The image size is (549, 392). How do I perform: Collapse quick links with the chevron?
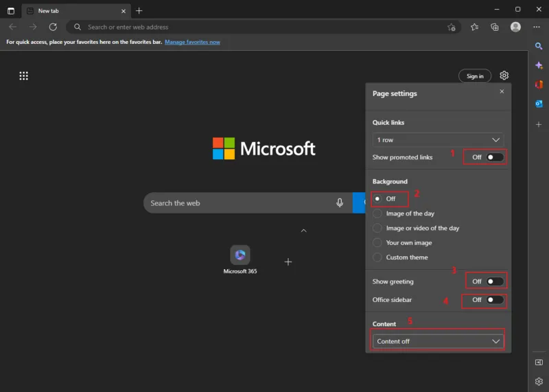coord(303,231)
